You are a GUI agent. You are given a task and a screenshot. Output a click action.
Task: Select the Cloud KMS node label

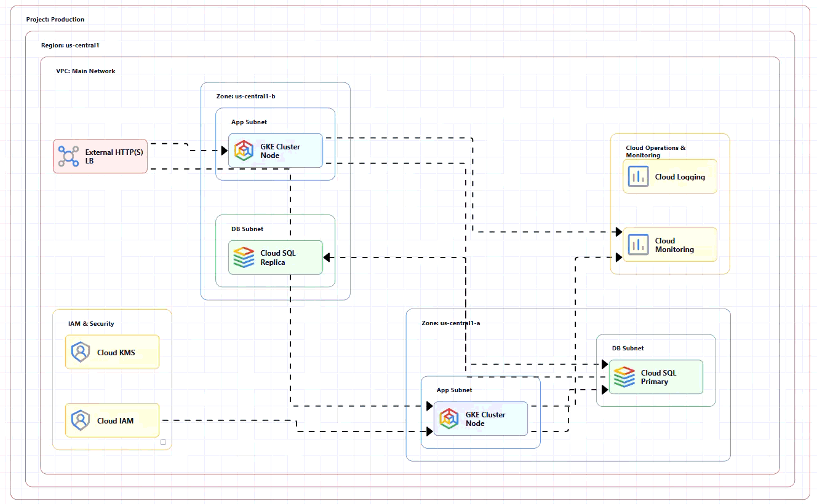point(116,353)
